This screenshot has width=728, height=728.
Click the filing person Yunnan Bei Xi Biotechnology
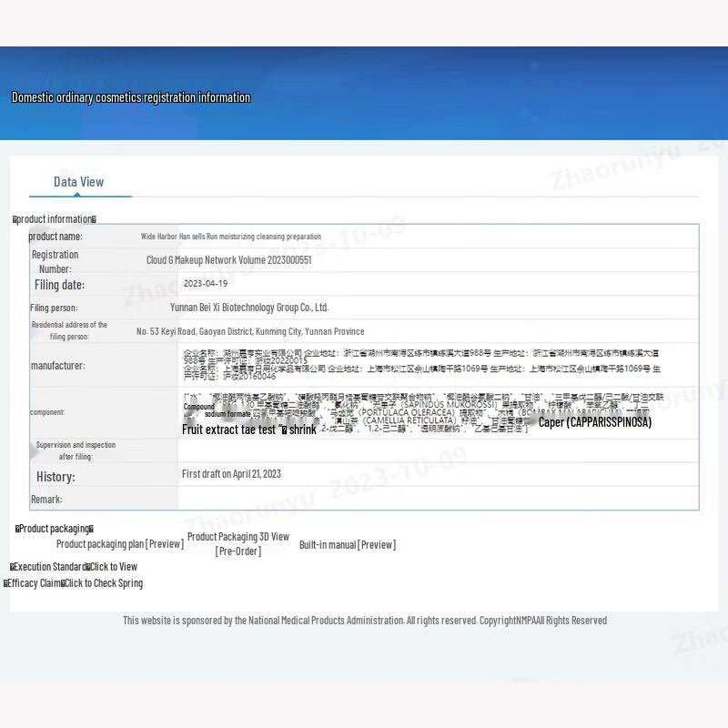[x=248, y=308]
